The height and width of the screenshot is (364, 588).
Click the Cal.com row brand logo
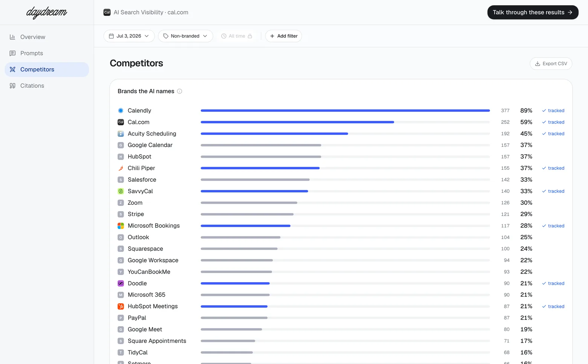pos(121,122)
